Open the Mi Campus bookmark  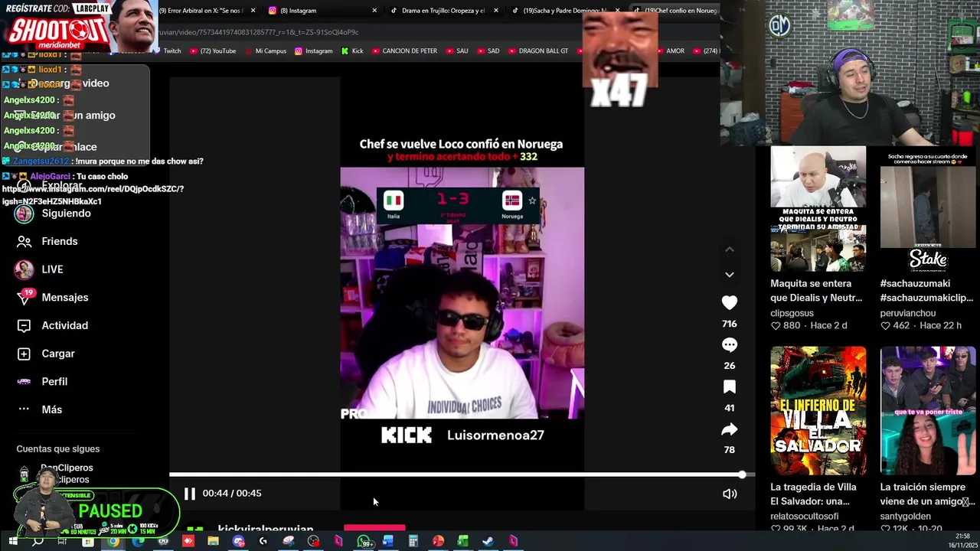265,51
